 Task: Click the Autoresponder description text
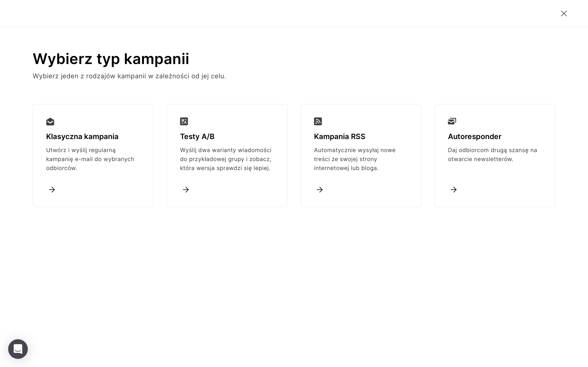pos(492,155)
